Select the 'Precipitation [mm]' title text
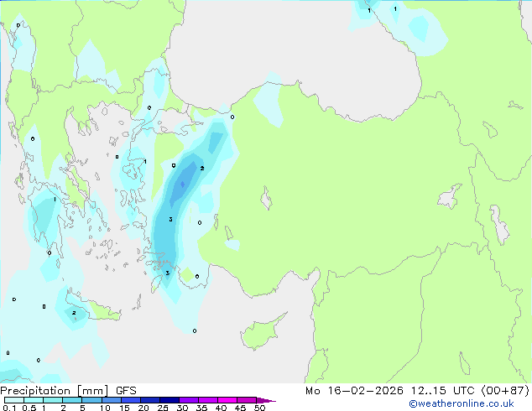The height and width of the screenshot is (411, 532). point(55,391)
